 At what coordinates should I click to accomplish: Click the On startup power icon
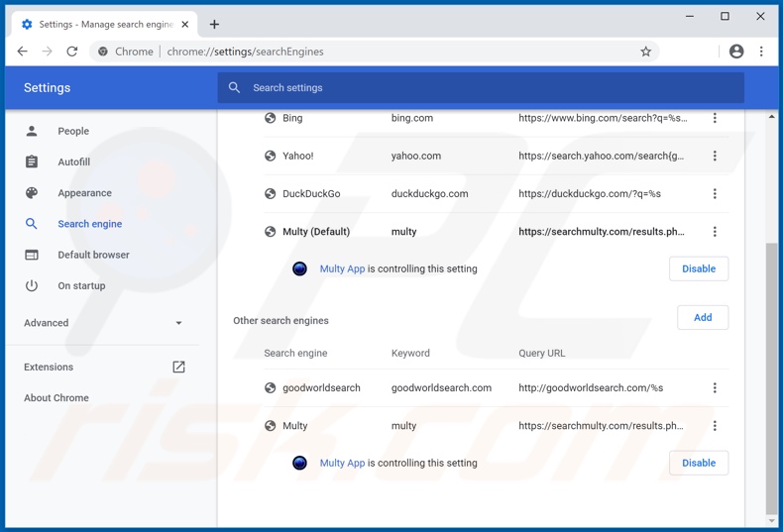point(32,285)
